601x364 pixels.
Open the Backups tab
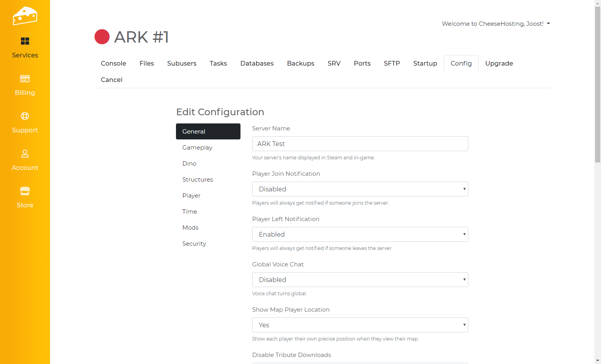coord(300,63)
